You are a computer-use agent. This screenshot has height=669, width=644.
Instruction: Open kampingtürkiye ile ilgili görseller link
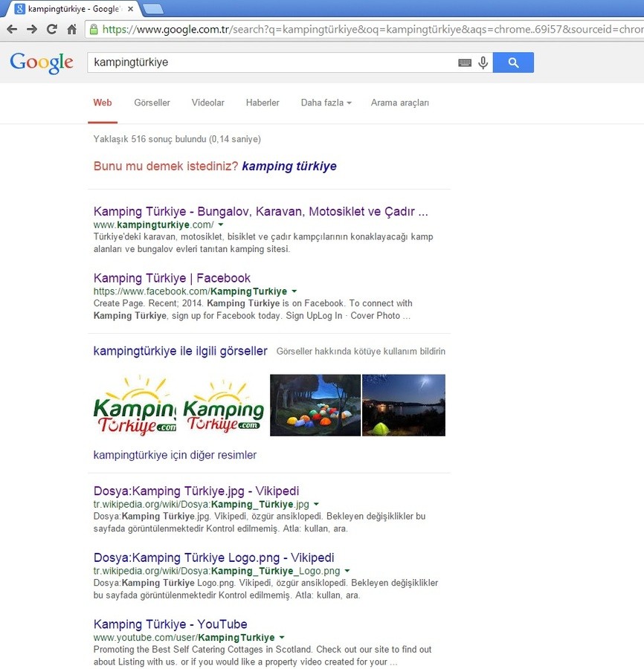point(180,351)
